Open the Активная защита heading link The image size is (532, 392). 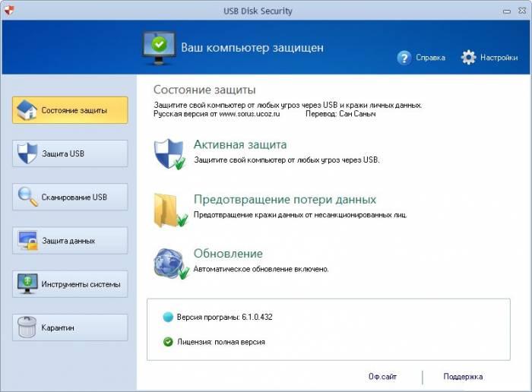240,145
